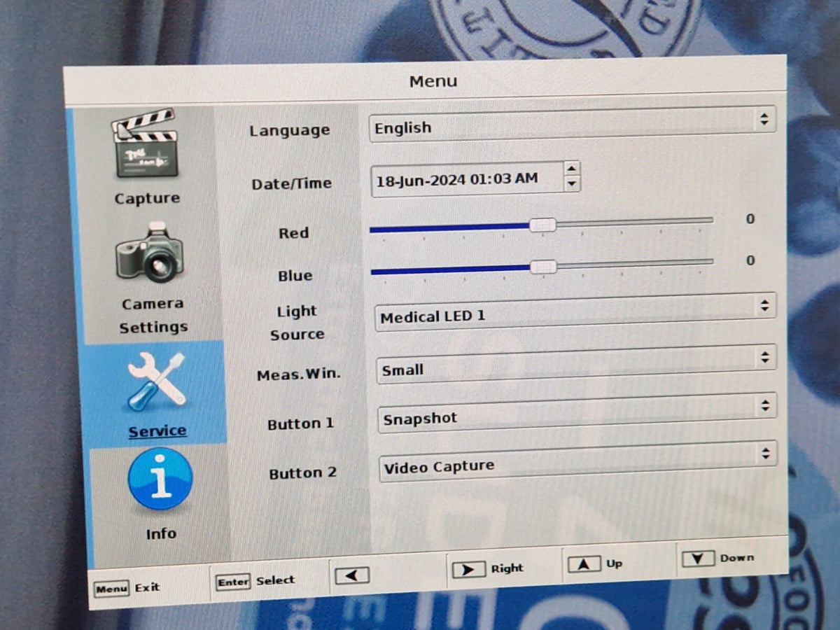Click the Button 1 label
Viewport: 840px width, 630px height.
point(301,424)
